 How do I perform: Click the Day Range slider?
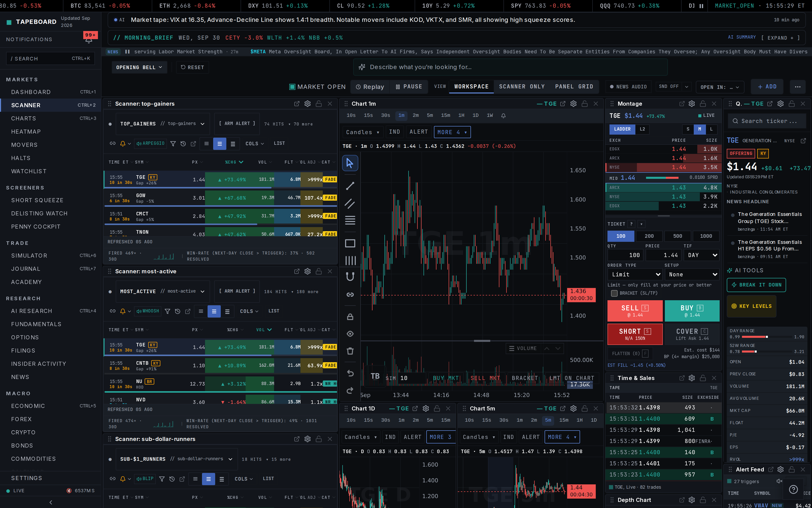pyautogui.click(x=767, y=337)
